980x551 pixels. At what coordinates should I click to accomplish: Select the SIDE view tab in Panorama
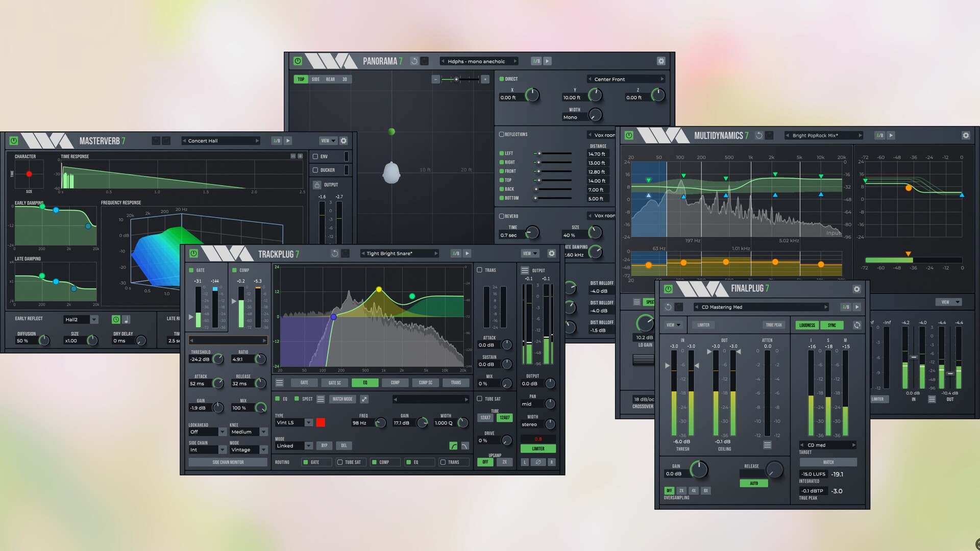pos(315,80)
